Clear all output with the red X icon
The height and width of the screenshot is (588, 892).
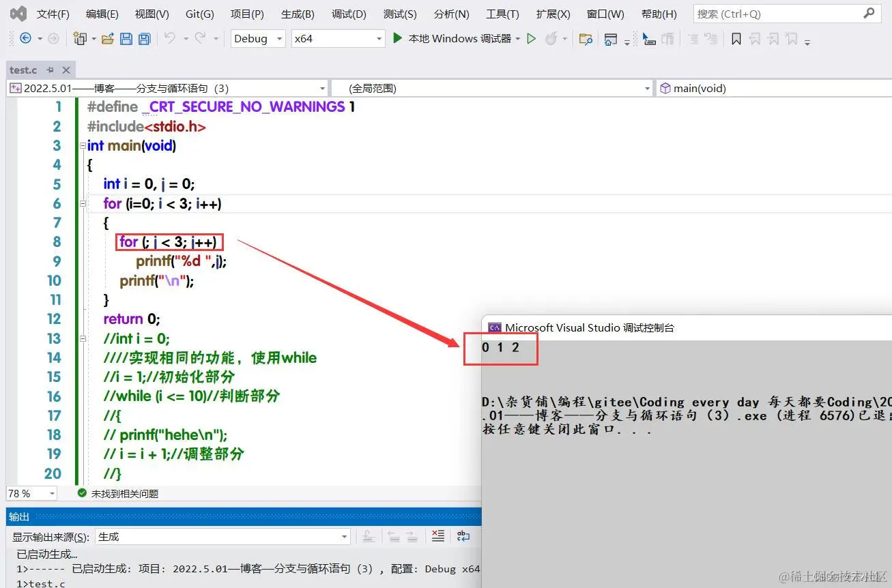coord(438,536)
